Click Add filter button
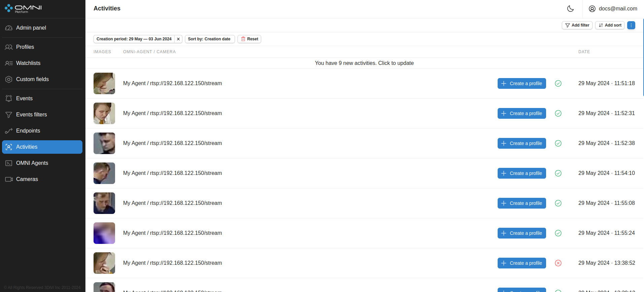Screen dimensions: 644x292 point(577,25)
